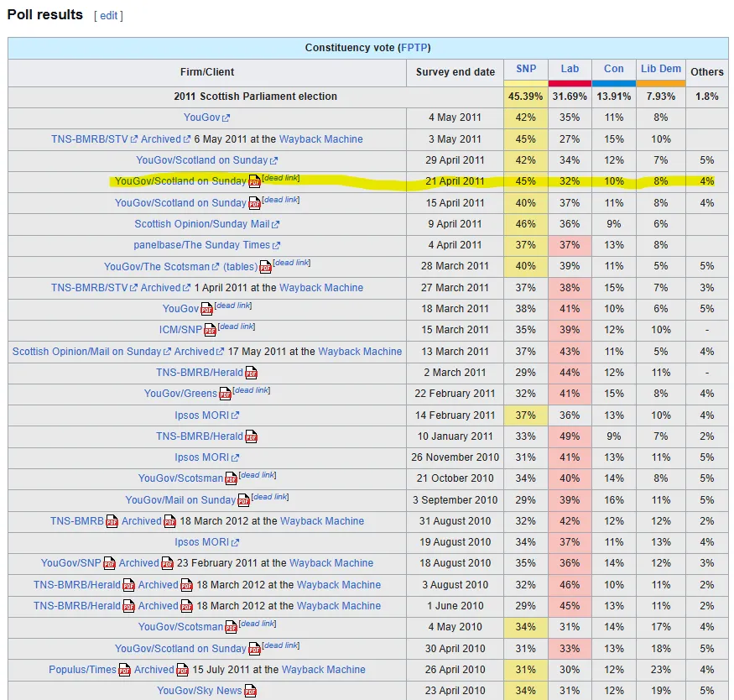This screenshot has height=700, width=734.
Task: Click the PDF icon next to ICM/SNP
Action: pos(210,330)
